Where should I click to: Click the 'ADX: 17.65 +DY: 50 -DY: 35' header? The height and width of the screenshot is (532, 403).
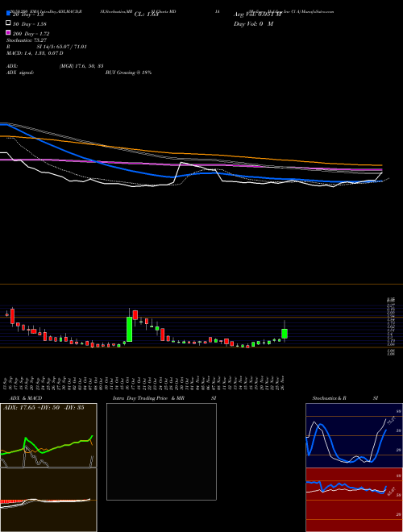point(44,408)
